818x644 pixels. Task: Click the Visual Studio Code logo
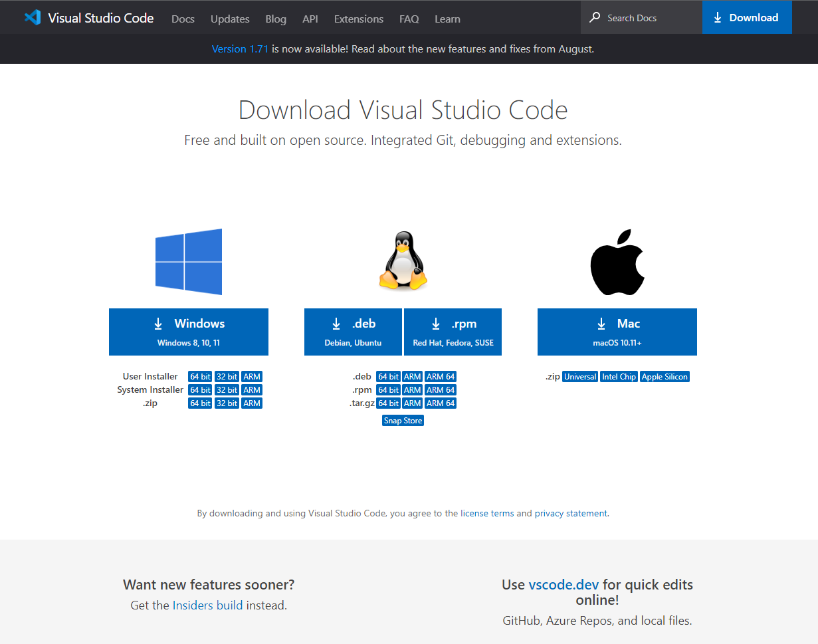pos(32,17)
